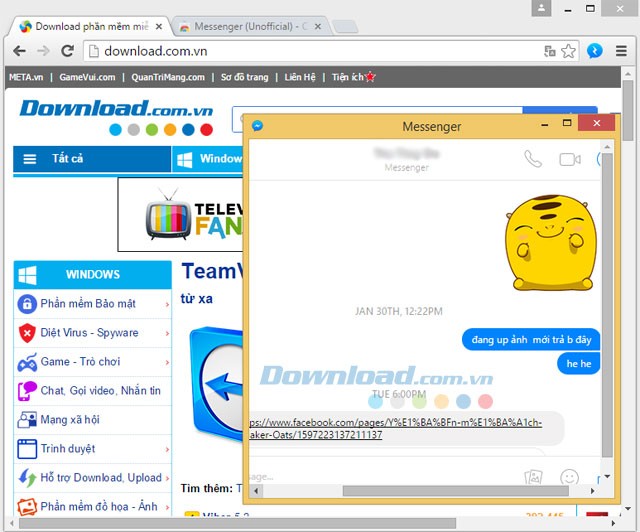
Task: Open the Sơ đồ trang link
Action: coord(244,77)
